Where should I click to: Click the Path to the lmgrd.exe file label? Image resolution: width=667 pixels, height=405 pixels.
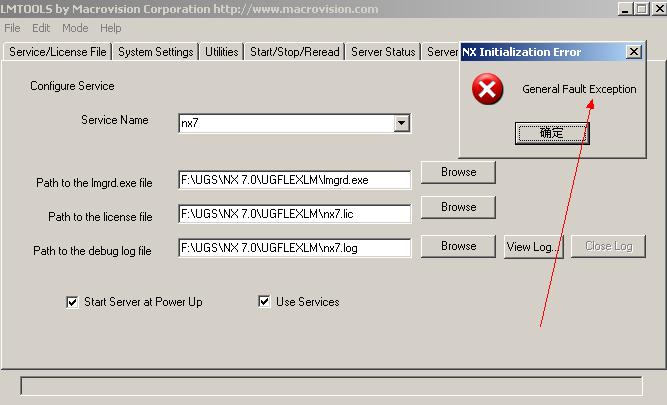94,183
